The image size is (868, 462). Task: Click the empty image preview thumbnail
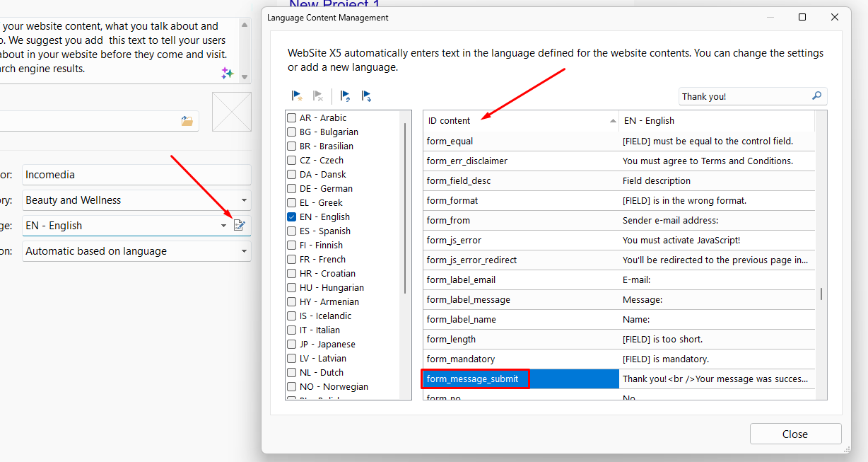tap(232, 112)
